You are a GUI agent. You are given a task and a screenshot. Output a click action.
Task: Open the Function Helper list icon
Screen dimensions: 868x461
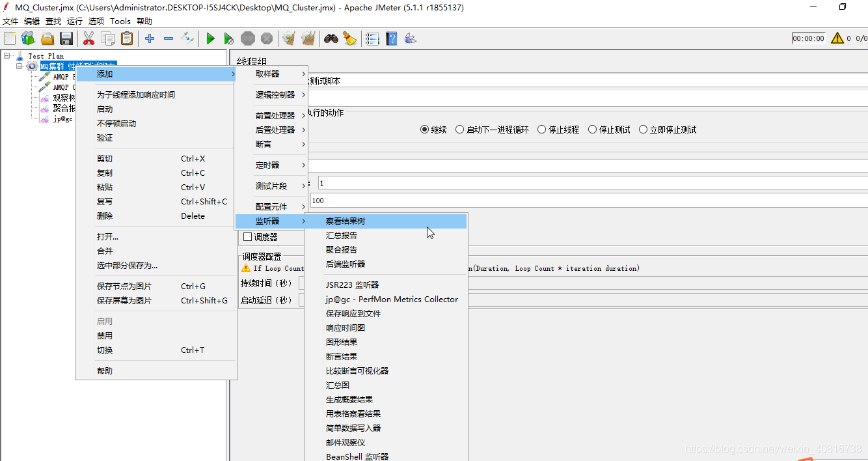(372, 38)
